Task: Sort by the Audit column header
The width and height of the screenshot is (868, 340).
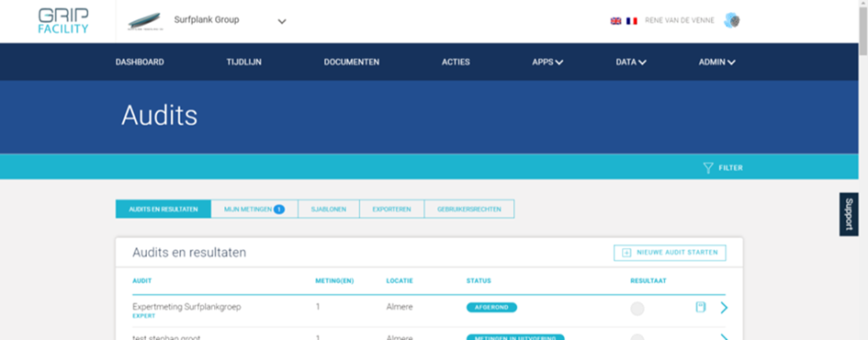Action: 141,281
